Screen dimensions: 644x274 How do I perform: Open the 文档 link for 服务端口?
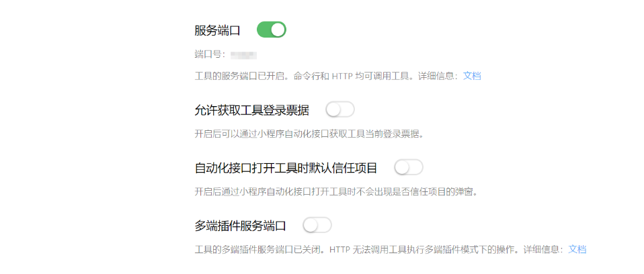pos(472,76)
